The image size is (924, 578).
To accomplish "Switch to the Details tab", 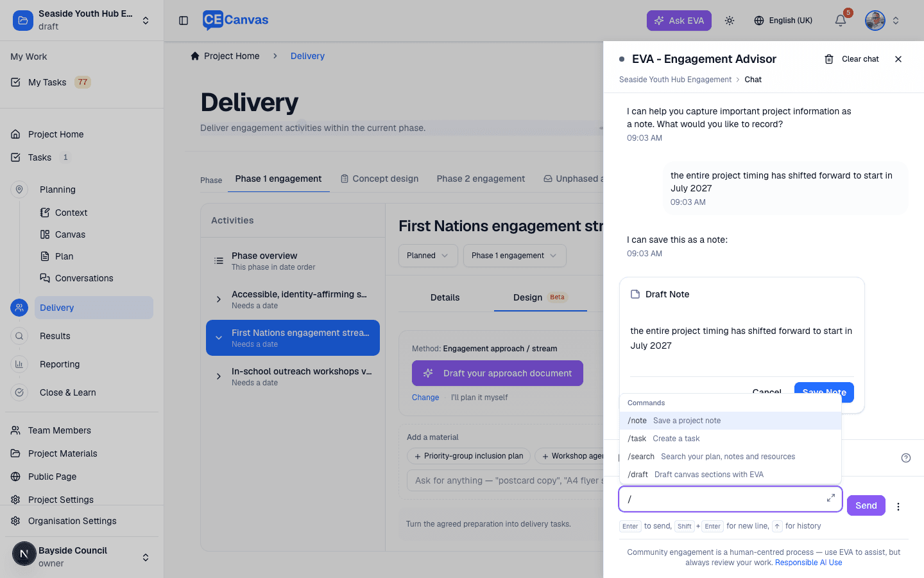I will (445, 297).
